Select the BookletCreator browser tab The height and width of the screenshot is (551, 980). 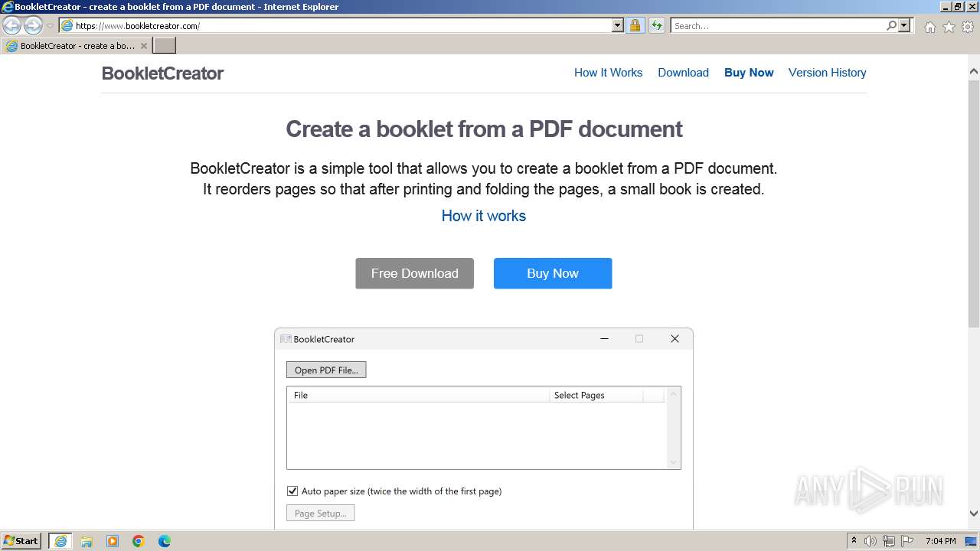(x=77, y=46)
